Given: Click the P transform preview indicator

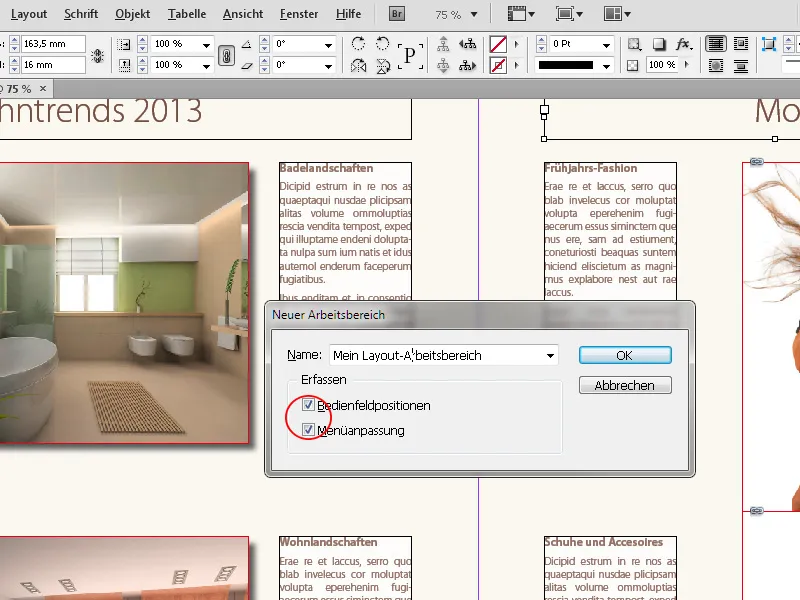Looking at the screenshot, I should point(410,55).
